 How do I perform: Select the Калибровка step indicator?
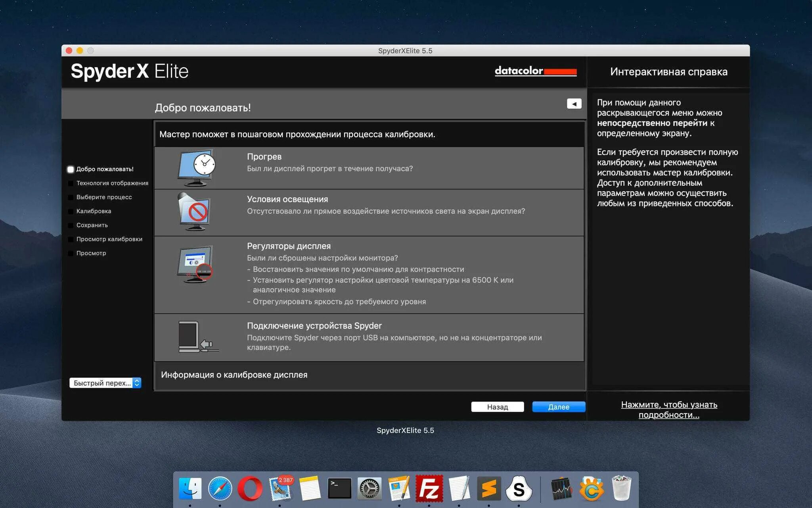pyautogui.click(x=71, y=212)
